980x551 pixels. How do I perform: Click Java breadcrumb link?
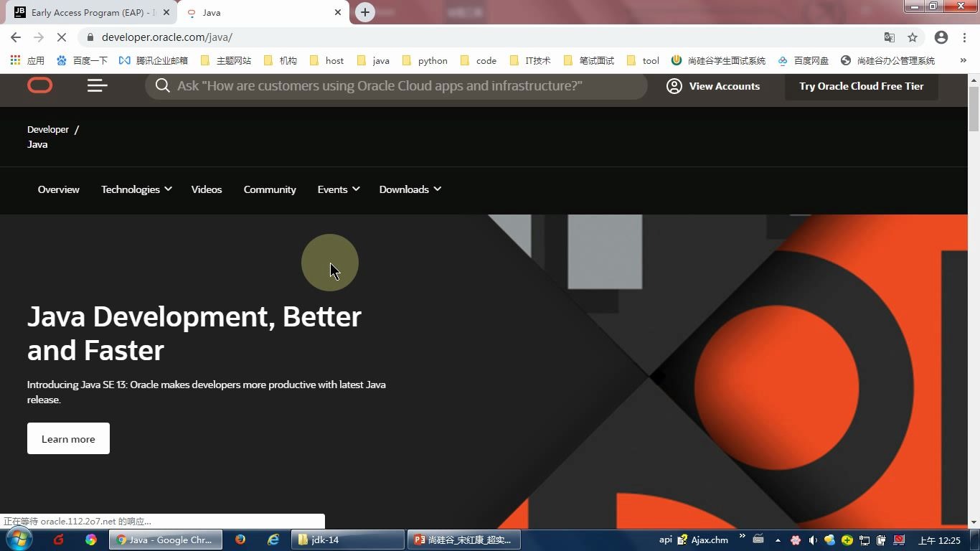pos(37,144)
